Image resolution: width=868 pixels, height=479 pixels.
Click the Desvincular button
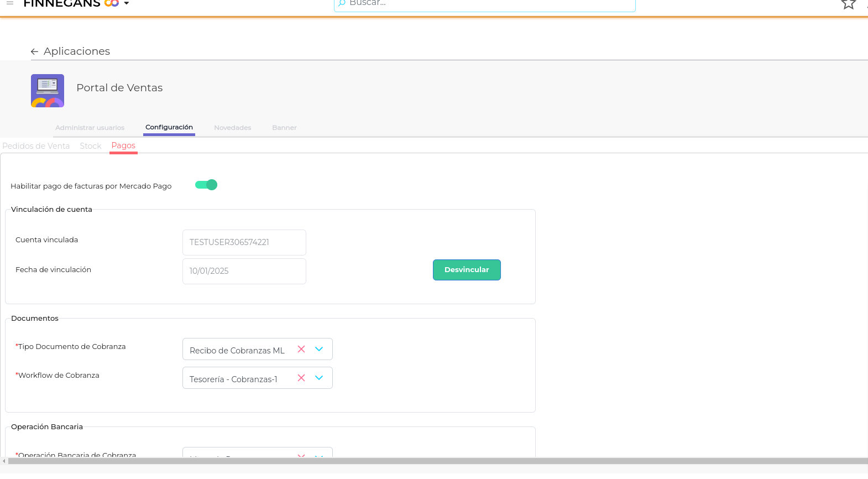(467, 270)
